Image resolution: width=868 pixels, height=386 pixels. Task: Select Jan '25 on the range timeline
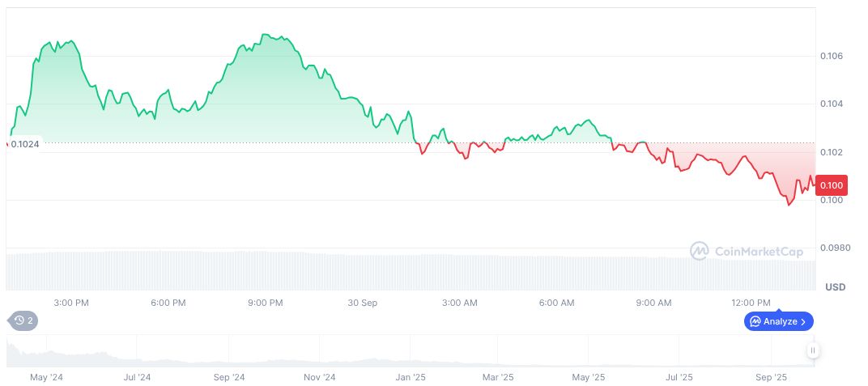[410, 377]
